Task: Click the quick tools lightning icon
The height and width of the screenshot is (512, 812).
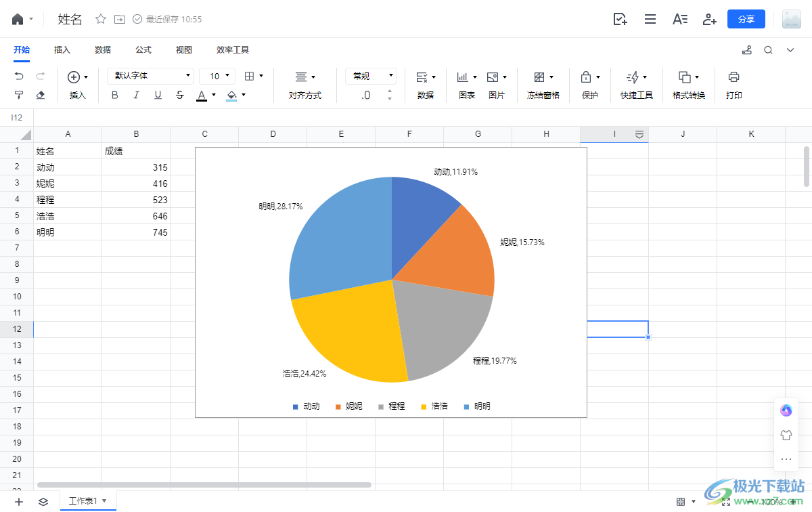Action: (633, 77)
